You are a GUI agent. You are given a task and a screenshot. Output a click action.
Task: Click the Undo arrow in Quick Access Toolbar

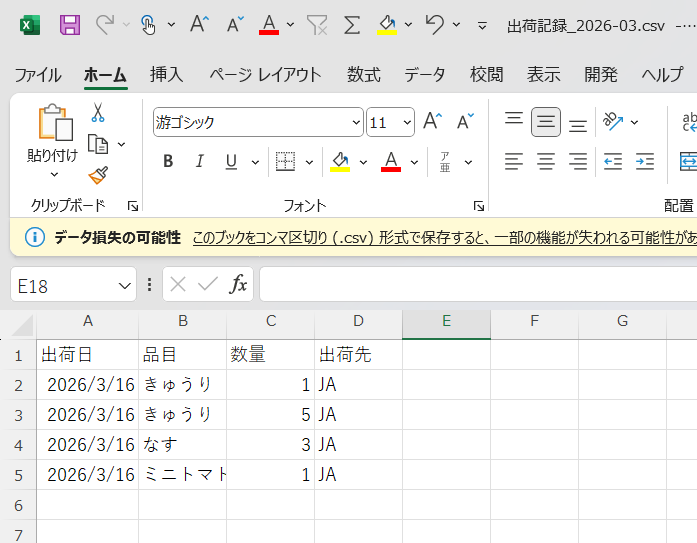click(x=434, y=24)
